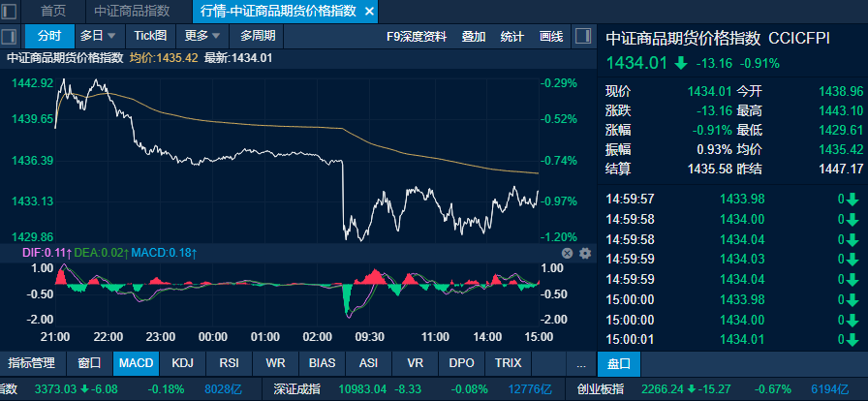868x401 pixels.
Task: Switch to the Tick图 view
Action: click(x=150, y=36)
